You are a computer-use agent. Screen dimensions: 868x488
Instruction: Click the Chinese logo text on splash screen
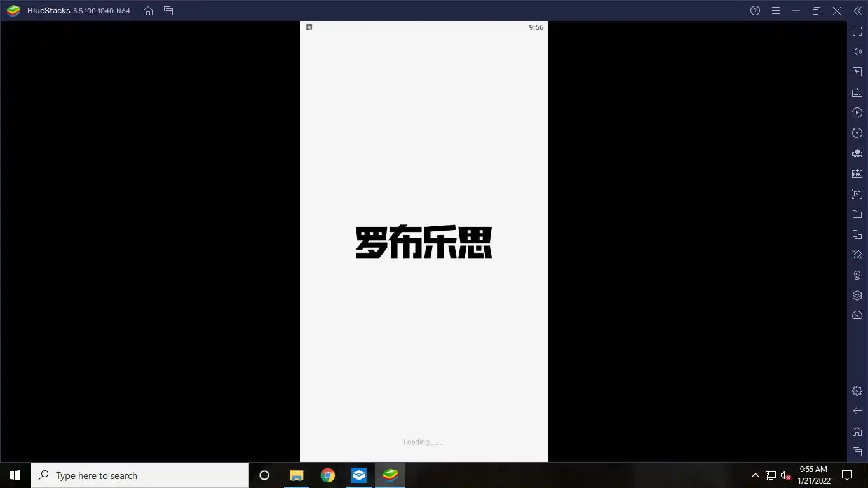coord(424,242)
